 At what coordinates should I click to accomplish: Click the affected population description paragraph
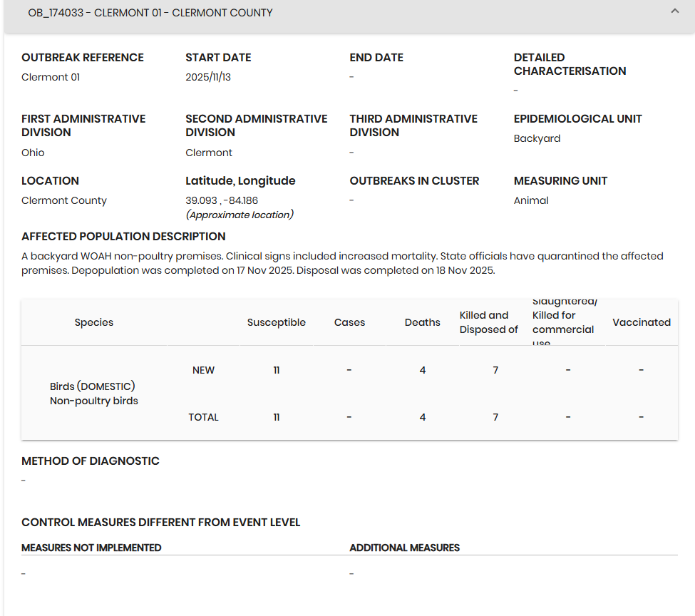coord(342,263)
